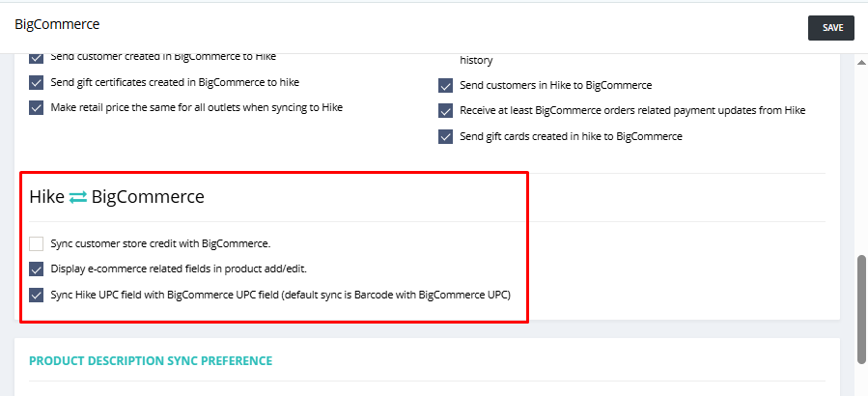Click the teal sync arrows icon
868x396 pixels.
(78, 197)
